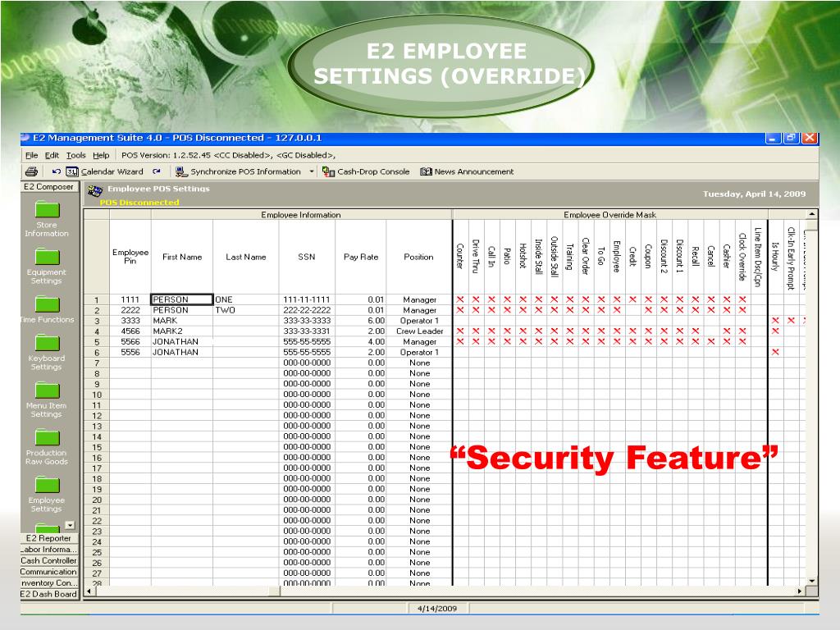Open Menu Item Settings folder

tap(47, 399)
